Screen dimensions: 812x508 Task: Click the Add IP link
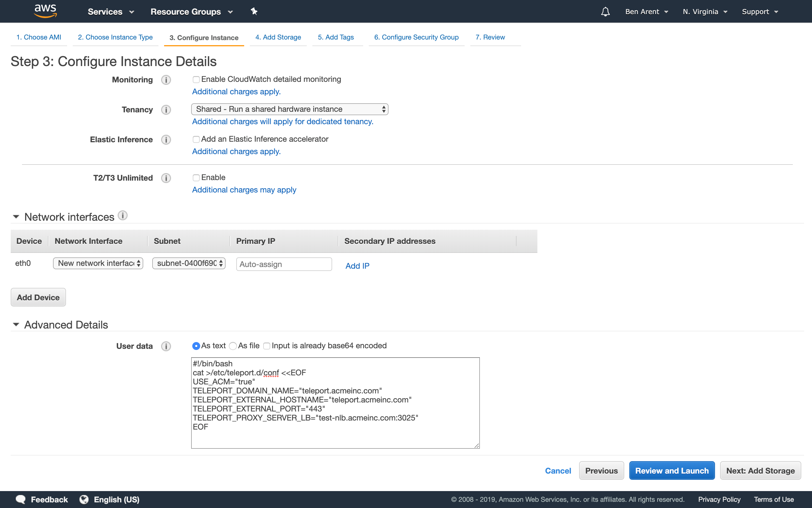pyautogui.click(x=357, y=266)
